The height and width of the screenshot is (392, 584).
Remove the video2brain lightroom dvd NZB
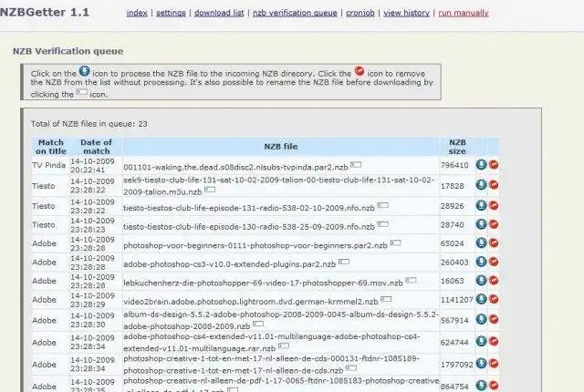(x=494, y=299)
